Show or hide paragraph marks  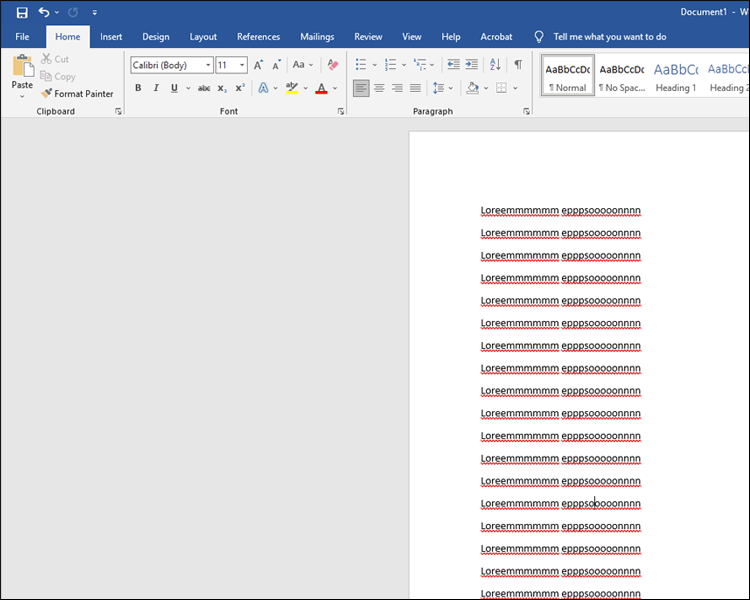pyautogui.click(x=518, y=65)
